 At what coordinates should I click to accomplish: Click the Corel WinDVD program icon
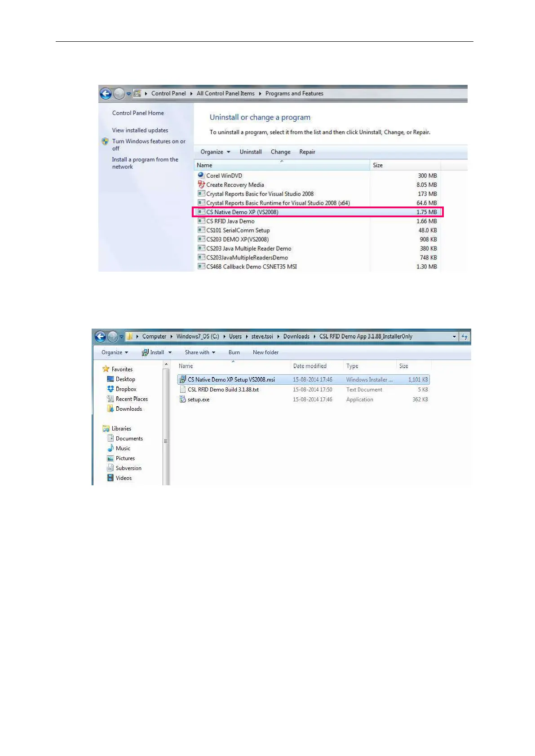[201, 175]
